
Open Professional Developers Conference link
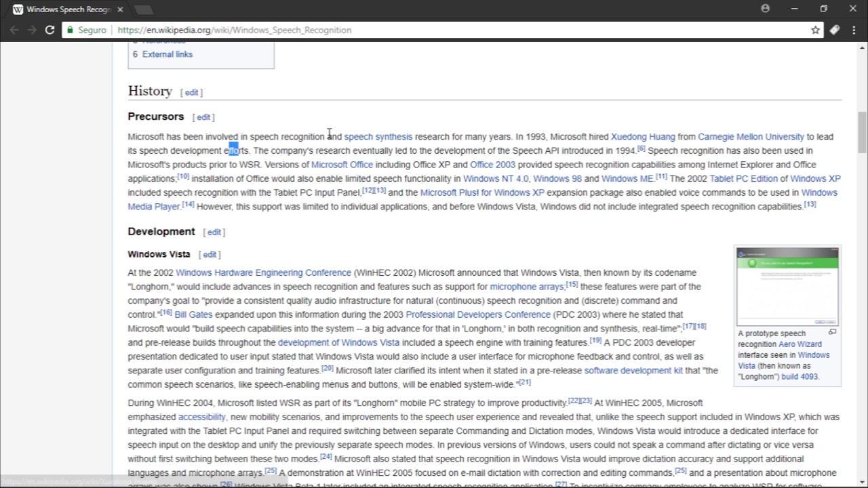[478, 314]
